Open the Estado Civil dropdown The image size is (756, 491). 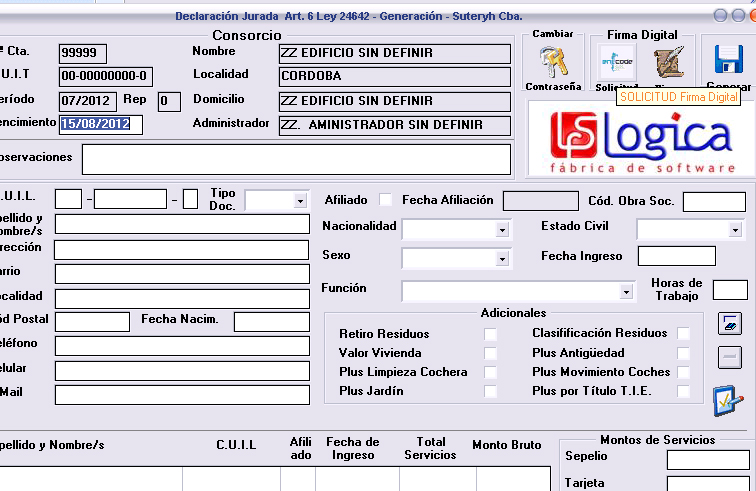click(690, 230)
